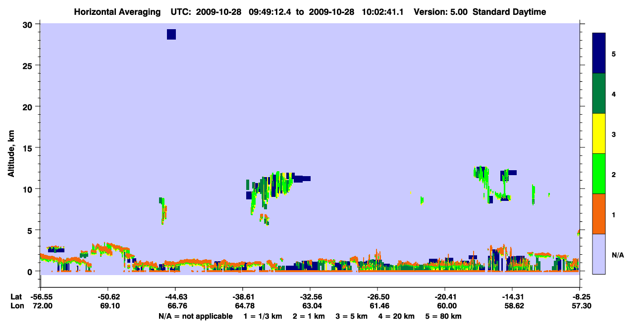Click the longitude value 58.62
The width and height of the screenshot is (644, 330).
tap(514, 306)
